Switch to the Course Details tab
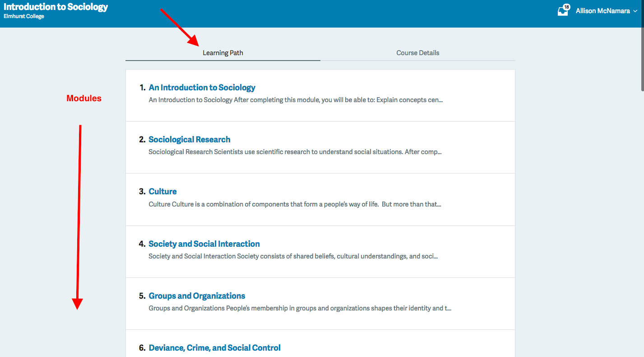Viewport: 644px width, 357px height. (417, 53)
